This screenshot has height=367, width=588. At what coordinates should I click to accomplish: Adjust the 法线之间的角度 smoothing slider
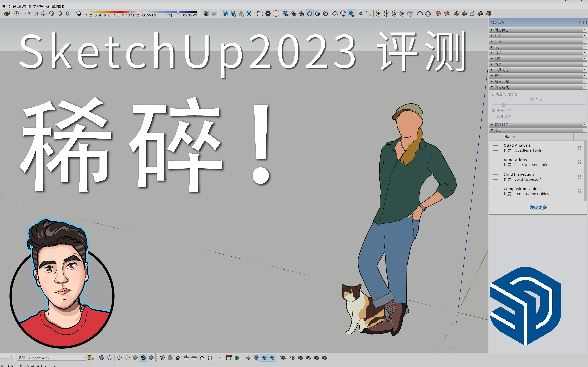click(x=503, y=105)
